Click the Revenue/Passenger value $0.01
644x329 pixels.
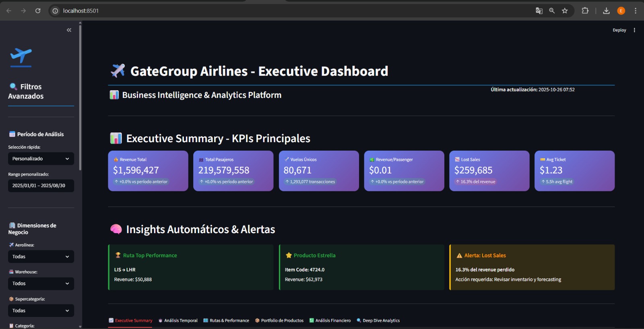point(380,170)
